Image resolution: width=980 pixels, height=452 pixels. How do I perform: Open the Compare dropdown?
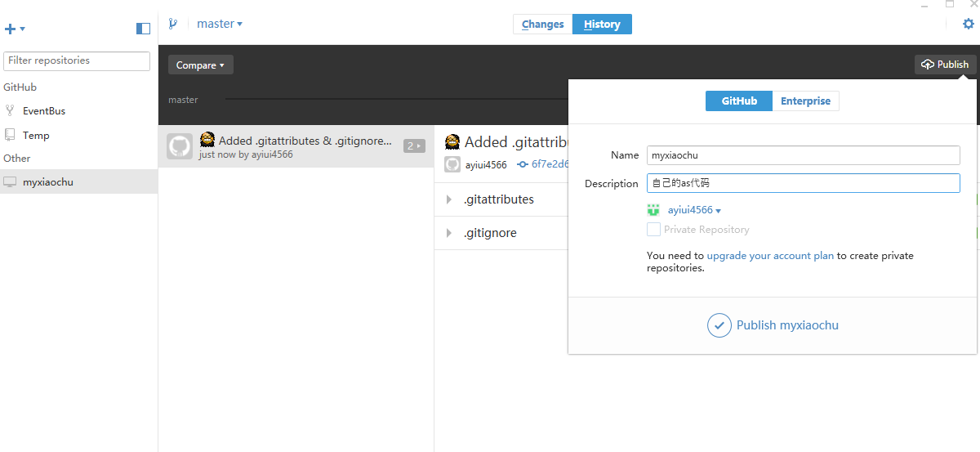point(201,65)
